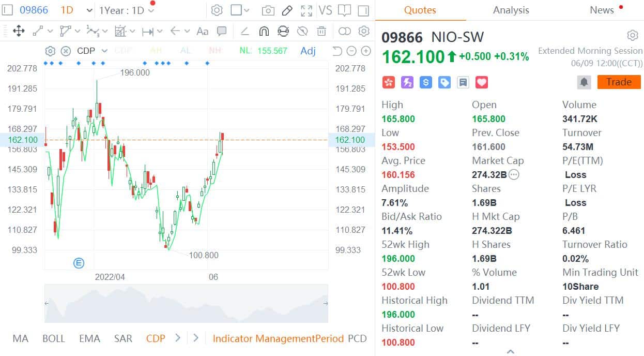Open the Analysis tab
This screenshot has height=356, width=644.
(511, 10)
